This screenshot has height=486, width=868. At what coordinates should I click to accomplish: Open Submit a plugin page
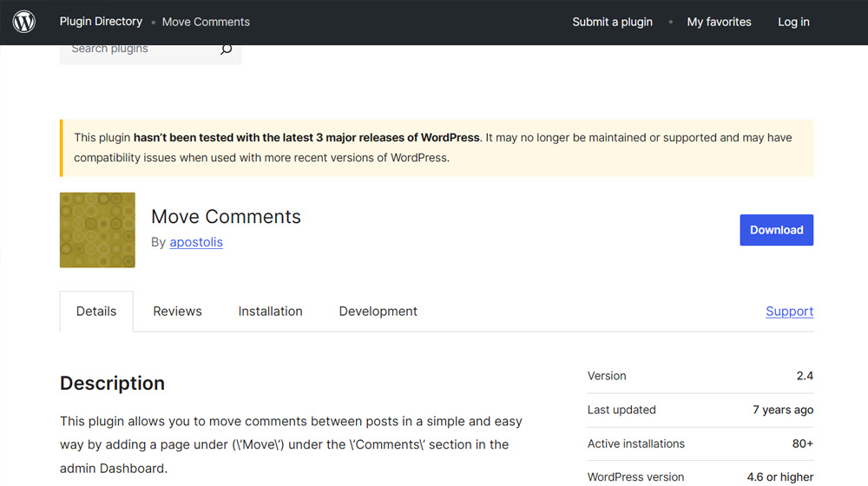click(x=612, y=23)
